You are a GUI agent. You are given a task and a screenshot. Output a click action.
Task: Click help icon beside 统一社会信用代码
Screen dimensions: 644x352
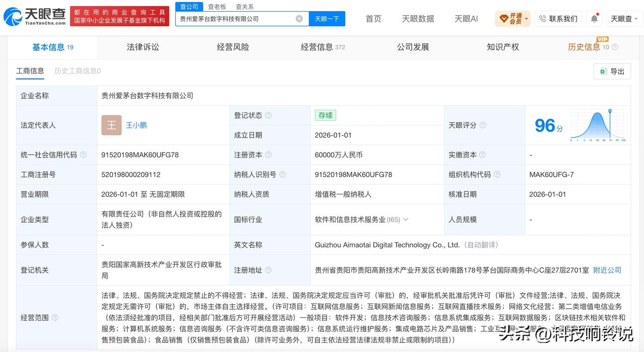tap(83, 155)
